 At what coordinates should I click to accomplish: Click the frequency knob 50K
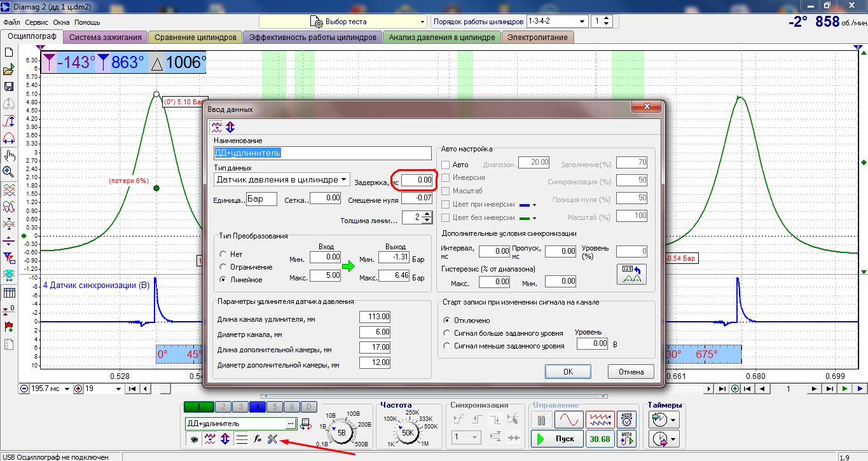click(408, 432)
